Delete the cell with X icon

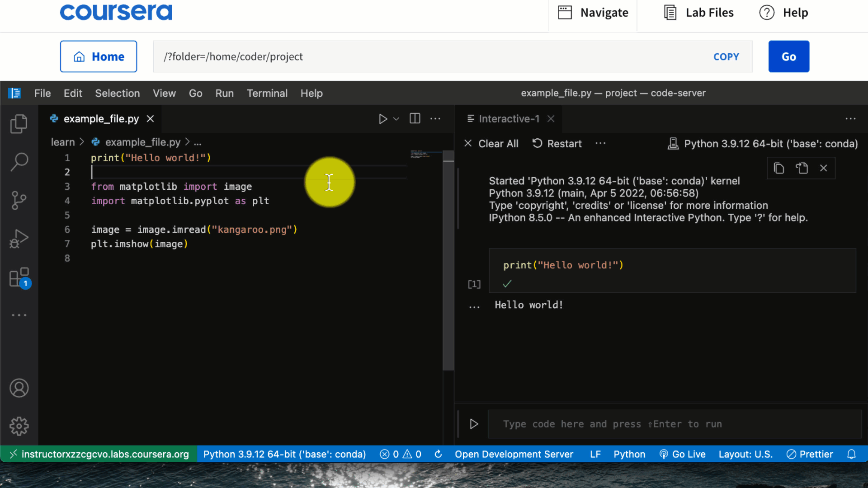click(x=824, y=168)
